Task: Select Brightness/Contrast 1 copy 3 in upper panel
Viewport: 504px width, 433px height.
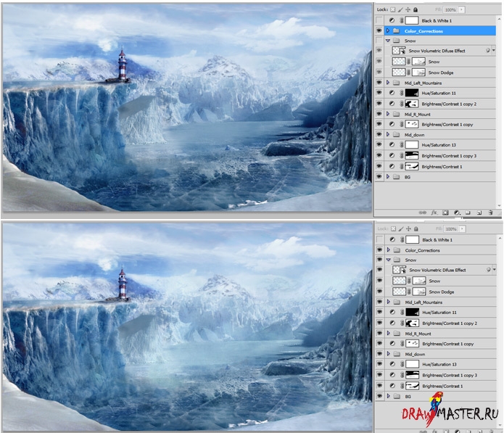Action: [440, 156]
